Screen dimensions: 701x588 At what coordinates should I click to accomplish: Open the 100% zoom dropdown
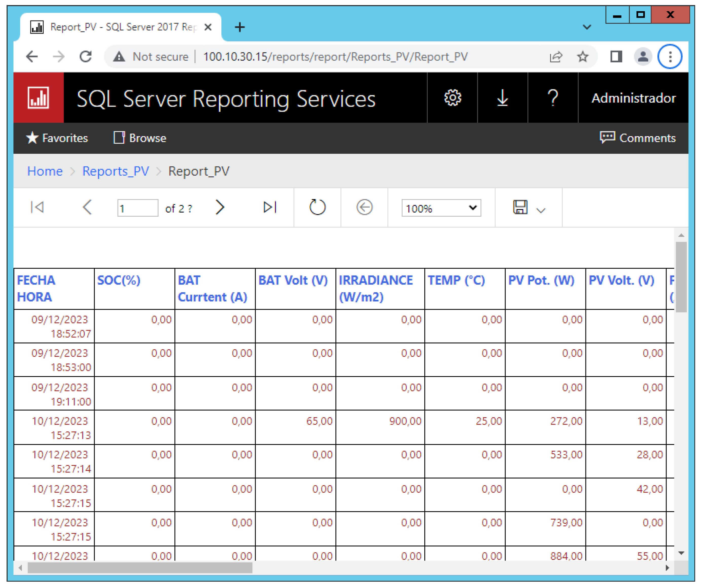(441, 208)
